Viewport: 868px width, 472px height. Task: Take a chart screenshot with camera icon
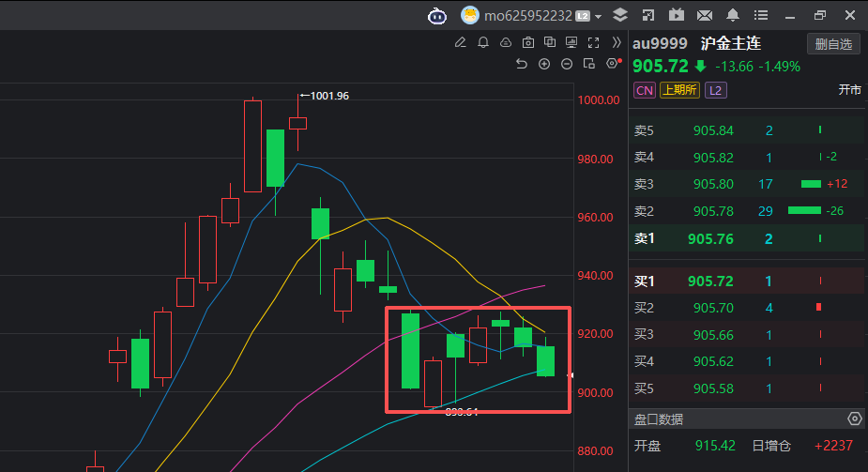pos(528,42)
